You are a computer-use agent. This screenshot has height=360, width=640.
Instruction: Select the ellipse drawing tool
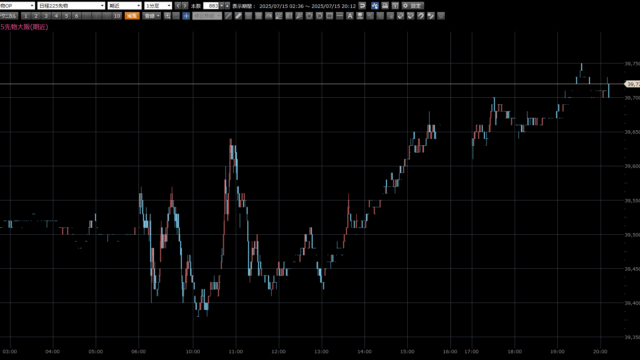point(320,16)
